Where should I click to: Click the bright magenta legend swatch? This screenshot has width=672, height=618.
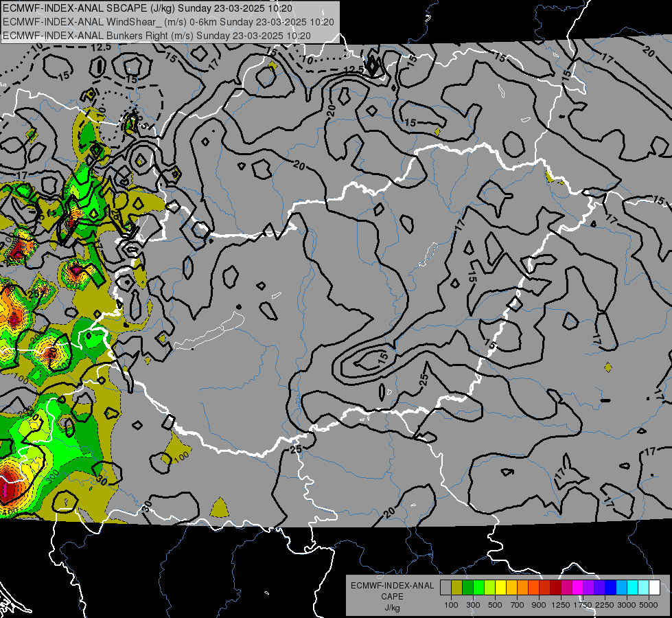[x=578, y=587]
